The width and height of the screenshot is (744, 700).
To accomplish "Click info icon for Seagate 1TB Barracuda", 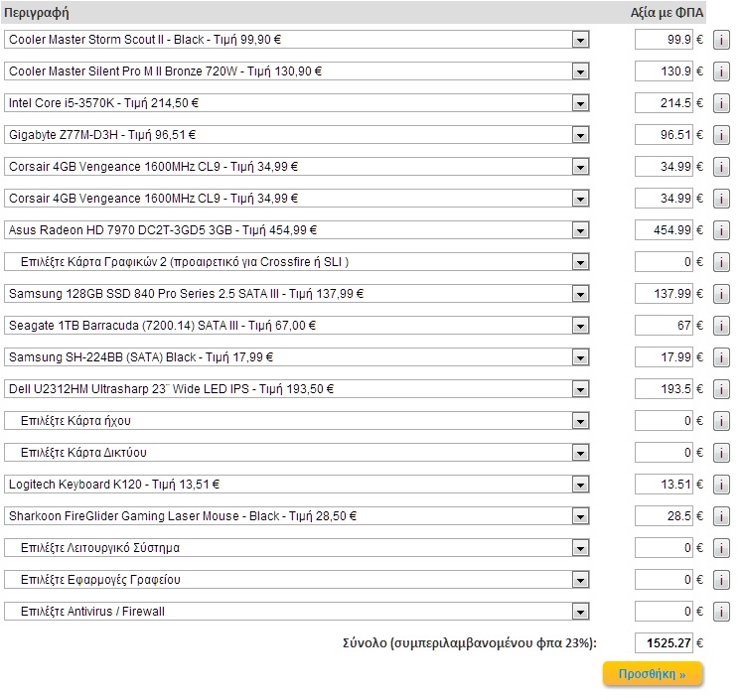I will point(721,326).
